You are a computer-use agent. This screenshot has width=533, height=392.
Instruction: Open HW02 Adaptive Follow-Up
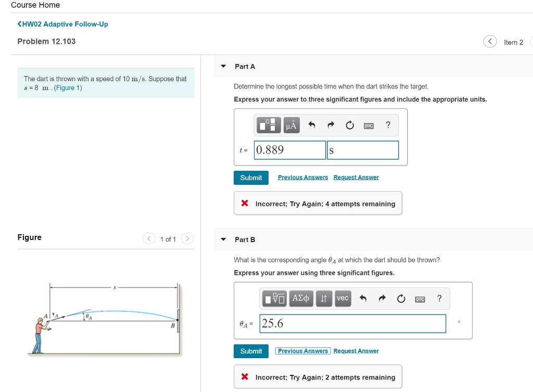point(62,24)
